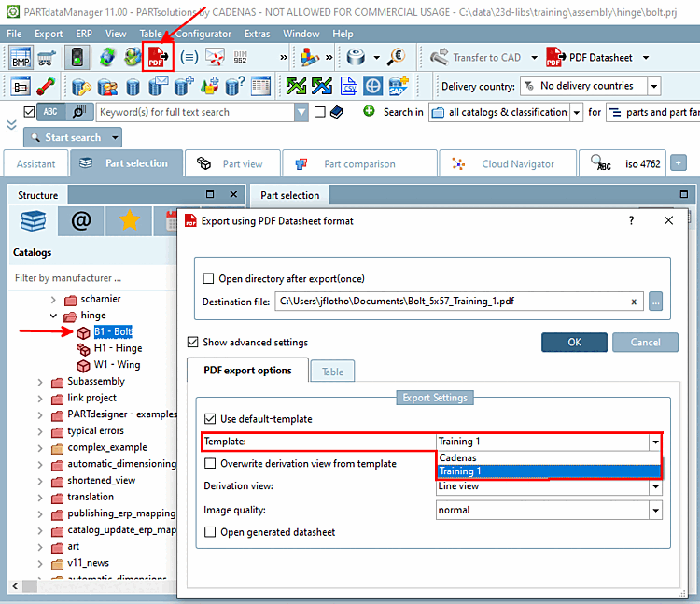Screen dimensions: 700x604
Task: Click the green plus add search icon
Action: (369, 111)
